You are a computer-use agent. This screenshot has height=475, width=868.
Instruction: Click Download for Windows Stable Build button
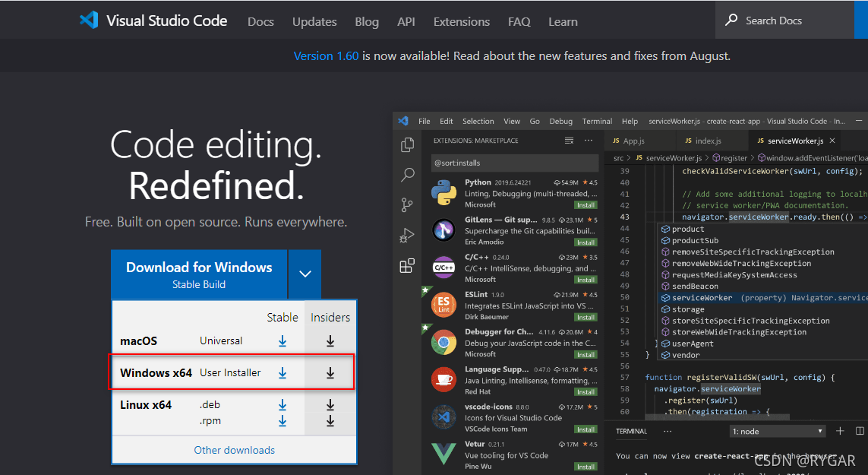point(199,274)
